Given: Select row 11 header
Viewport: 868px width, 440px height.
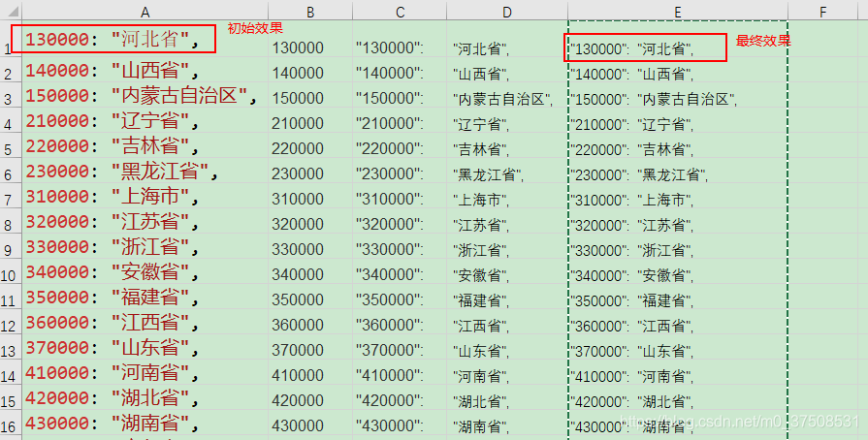Looking at the screenshot, I should [x=11, y=297].
